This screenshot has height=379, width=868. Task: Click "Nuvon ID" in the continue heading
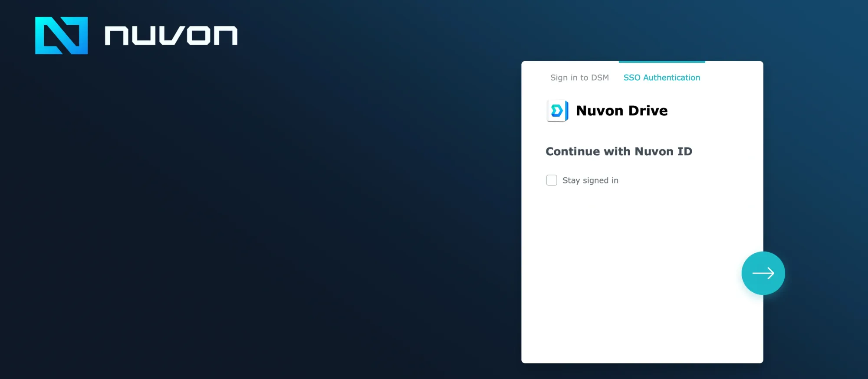click(x=663, y=151)
